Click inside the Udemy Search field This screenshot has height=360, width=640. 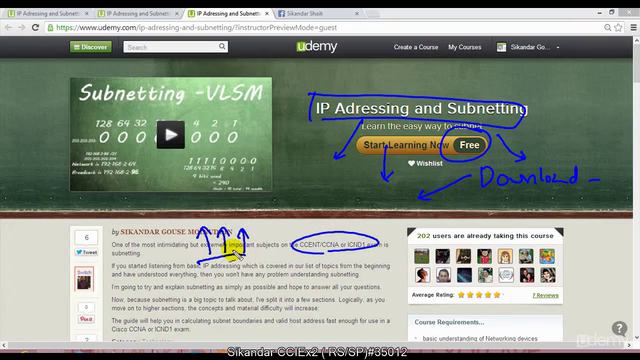click(171, 47)
